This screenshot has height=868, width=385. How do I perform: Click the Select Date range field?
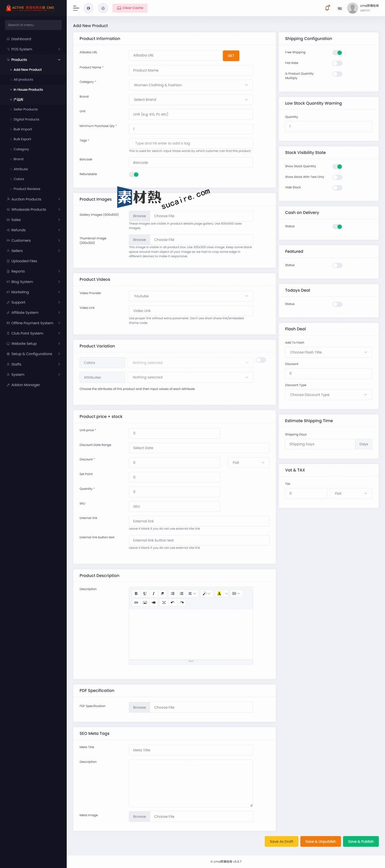click(199, 448)
